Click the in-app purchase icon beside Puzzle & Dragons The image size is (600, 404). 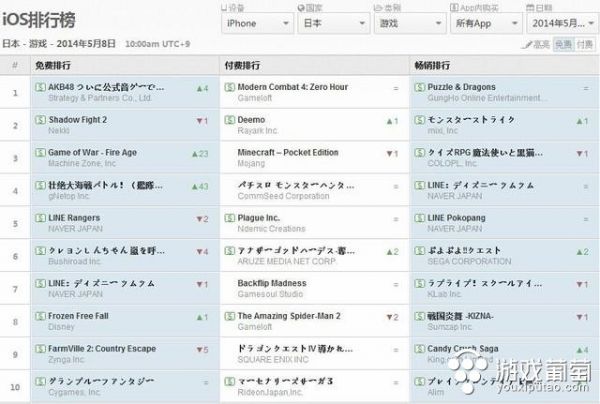coord(420,87)
